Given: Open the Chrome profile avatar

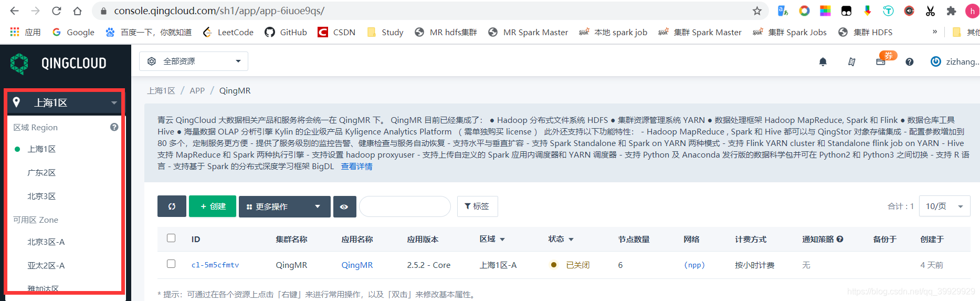Looking at the screenshot, I should click(x=972, y=11).
